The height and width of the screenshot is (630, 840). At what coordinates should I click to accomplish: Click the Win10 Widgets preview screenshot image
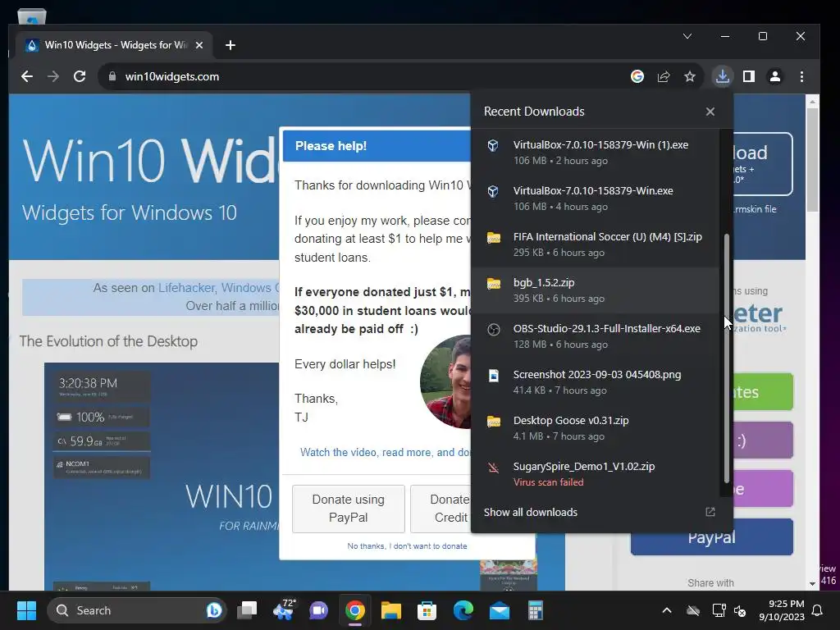(x=162, y=477)
